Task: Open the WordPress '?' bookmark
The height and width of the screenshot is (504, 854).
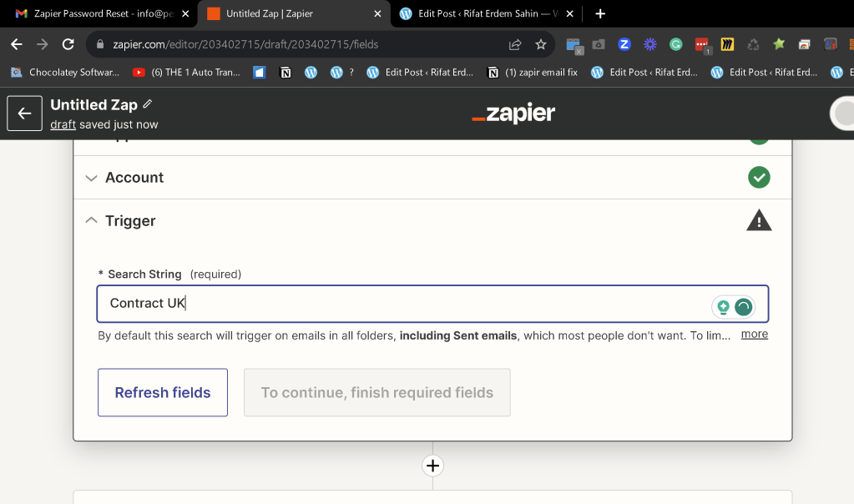Action: coord(342,73)
